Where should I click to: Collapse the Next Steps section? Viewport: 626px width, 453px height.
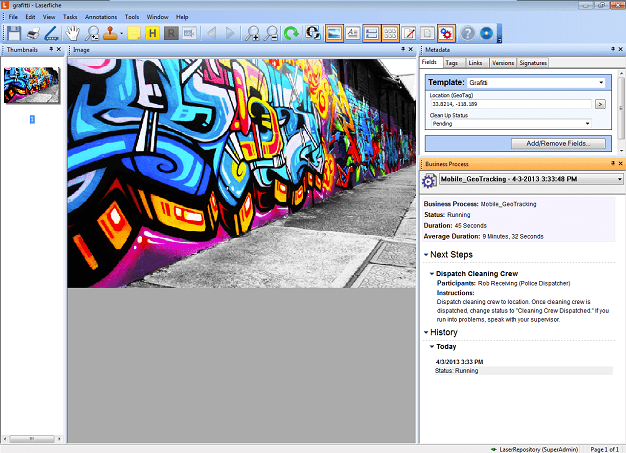[427, 255]
